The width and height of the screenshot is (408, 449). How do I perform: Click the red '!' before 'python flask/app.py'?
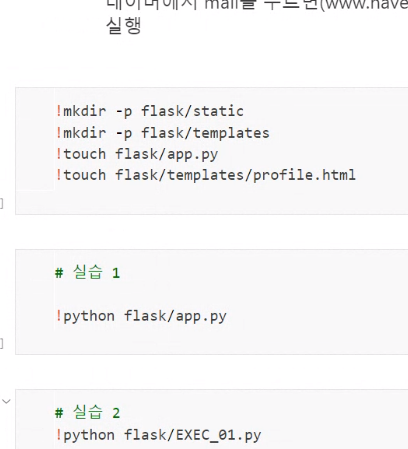tap(59, 316)
